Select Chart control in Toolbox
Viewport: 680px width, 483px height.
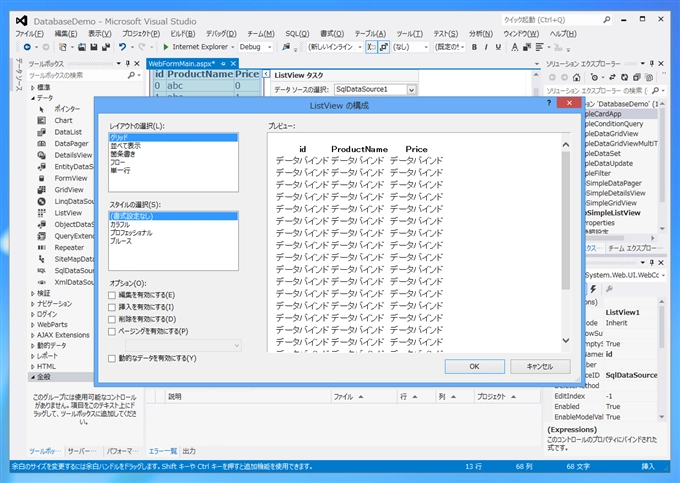pos(63,121)
